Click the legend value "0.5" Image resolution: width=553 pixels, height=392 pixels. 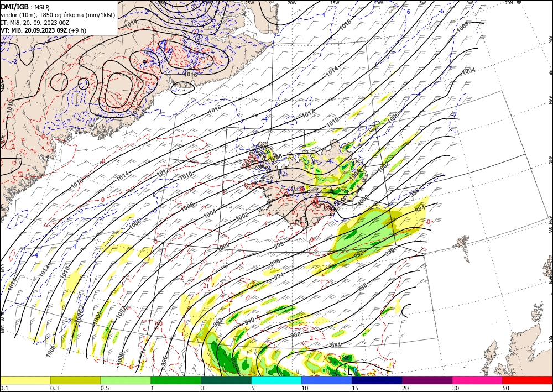(x=105, y=388)
